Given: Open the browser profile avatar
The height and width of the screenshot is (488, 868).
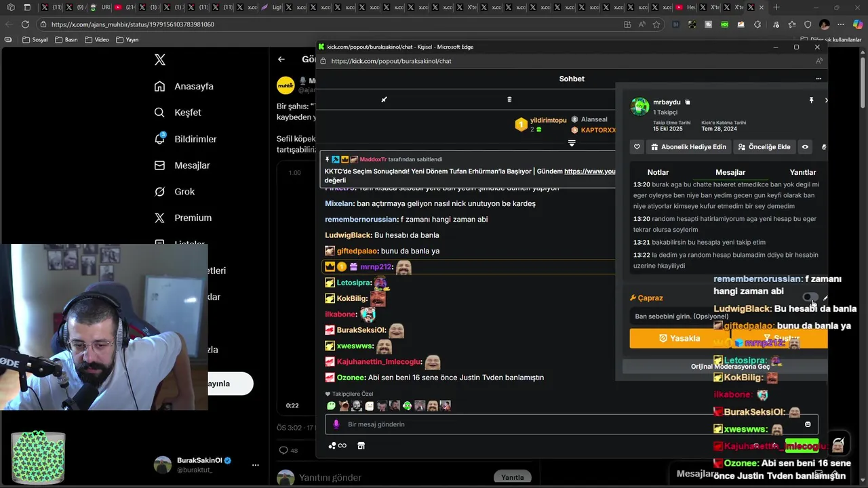Looking at the screenshot, I should coord(825,24).
